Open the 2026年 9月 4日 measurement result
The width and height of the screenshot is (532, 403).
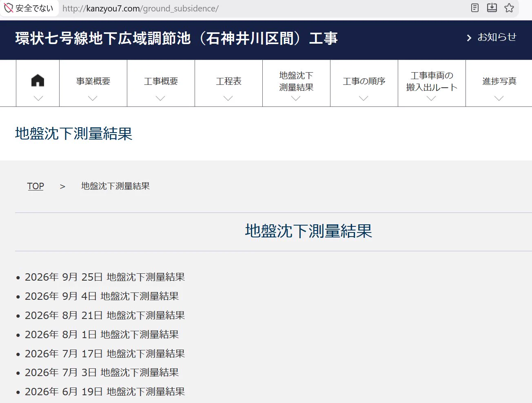click(x=102, y=296)
